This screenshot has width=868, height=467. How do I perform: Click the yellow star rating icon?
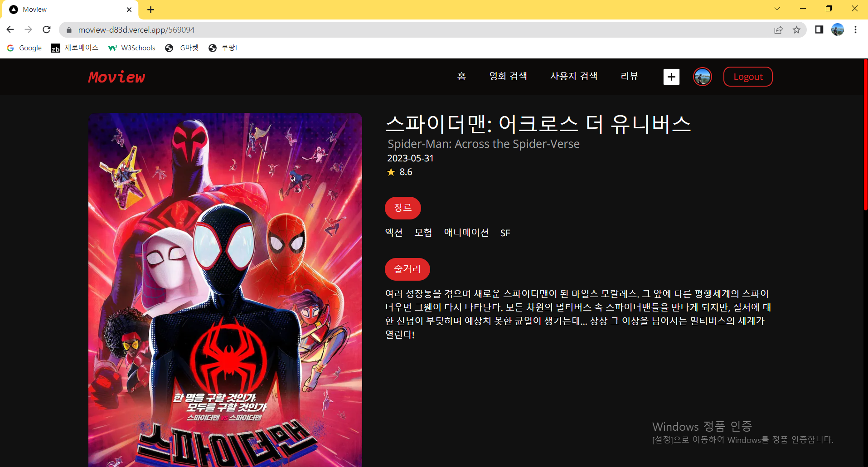click(391, 172)
